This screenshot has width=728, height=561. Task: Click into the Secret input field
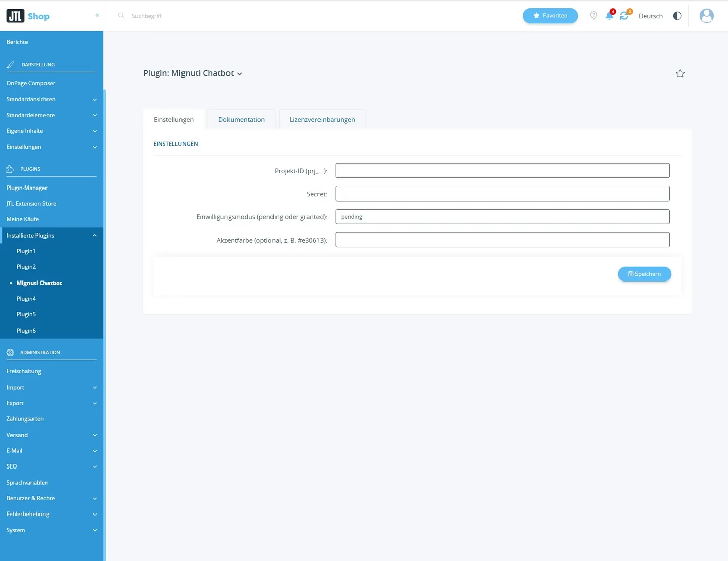pos(503,194)
